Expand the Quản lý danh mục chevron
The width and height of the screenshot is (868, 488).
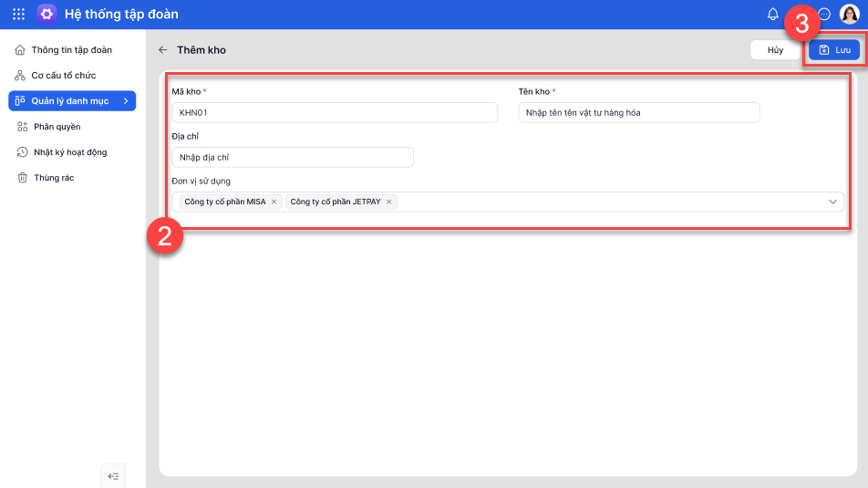pos(126,101)
